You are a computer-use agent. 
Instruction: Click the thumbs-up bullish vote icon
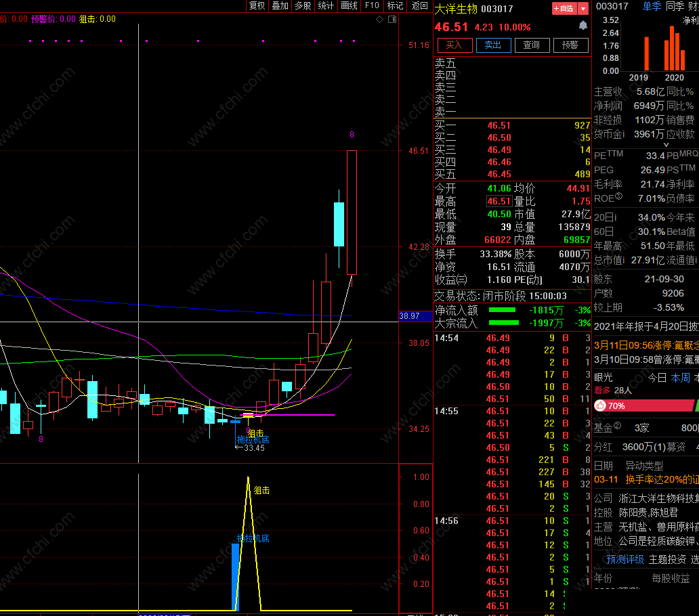pos(599,406)
